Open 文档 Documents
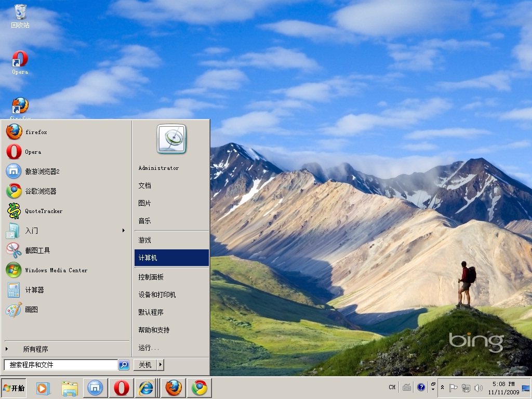This screenshot has height=399, width=532. (x=171, y=185)
